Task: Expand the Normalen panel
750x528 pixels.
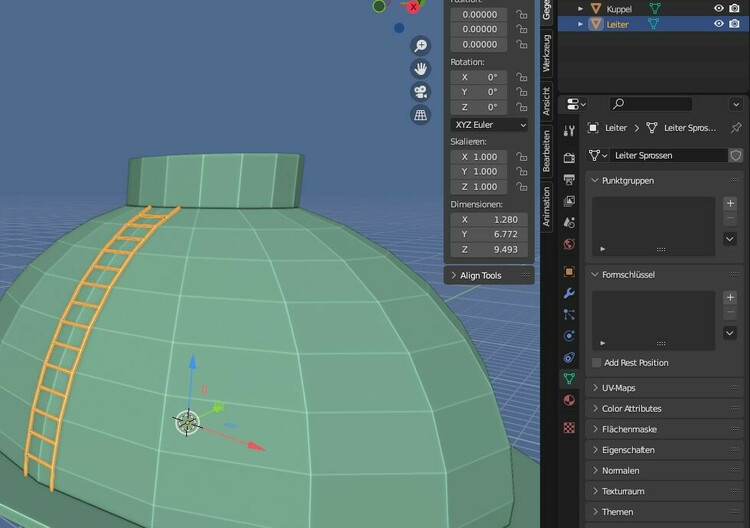Action: pyautogui.click(x=620, y=471)
